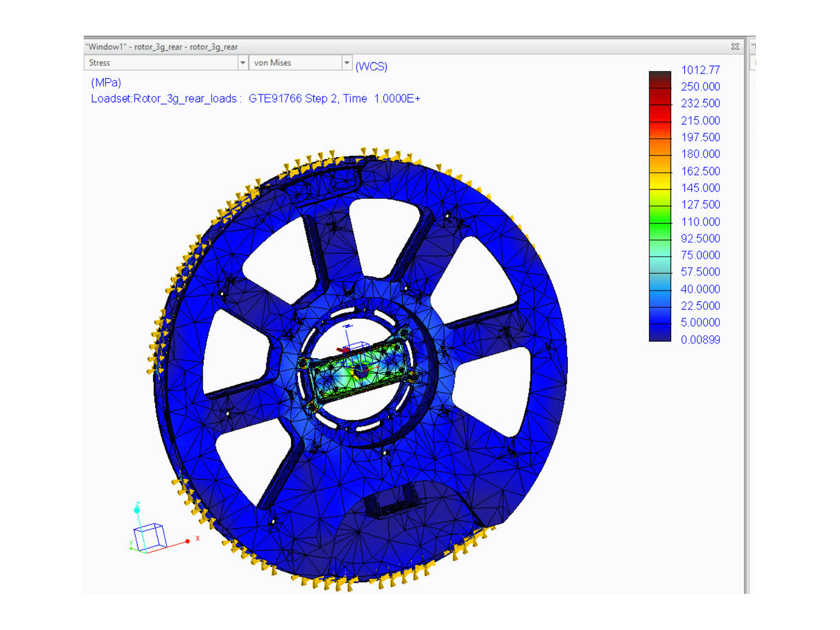The height and width of the screenshot is (630, 840).
Task: Close Window1 with the X icon
Action: click(x=735, y=47)
